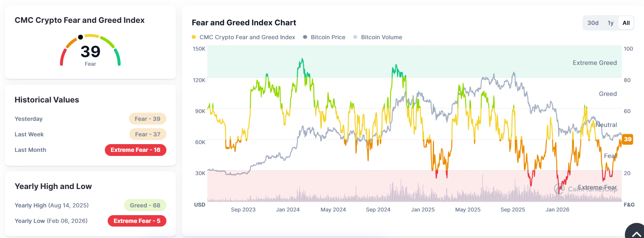644x238 pixels.
Task: Select the All time range tab
Action: click(626, 23)
